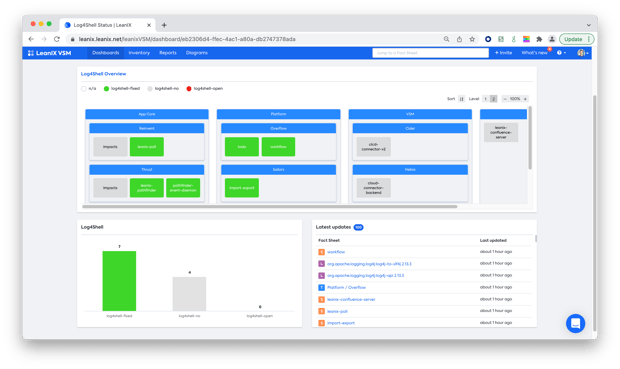Expand the tab list chevron in browser
The image size is (620, 369).
coord(588,25)
